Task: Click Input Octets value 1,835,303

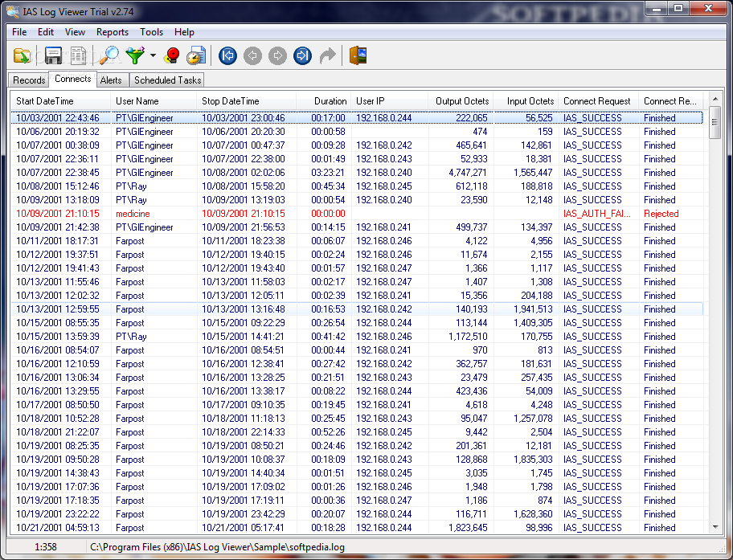Action: tap(533, 460)
